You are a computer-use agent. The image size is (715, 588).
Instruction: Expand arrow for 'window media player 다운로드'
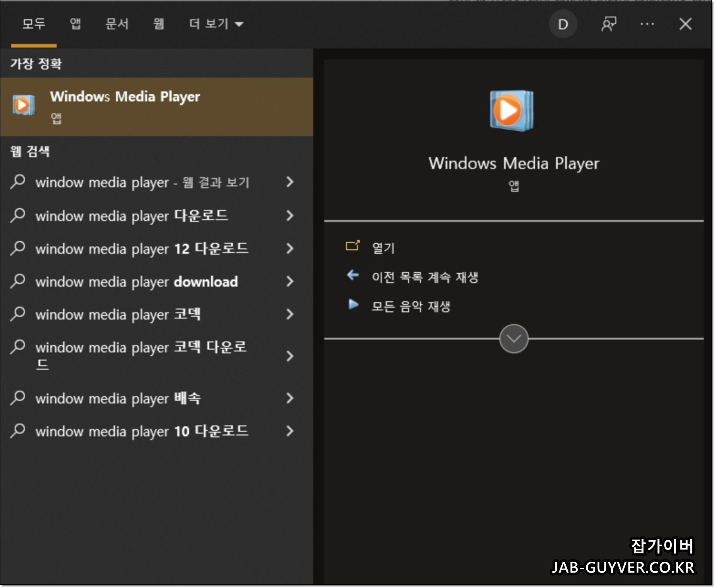[x=290, y=216]
